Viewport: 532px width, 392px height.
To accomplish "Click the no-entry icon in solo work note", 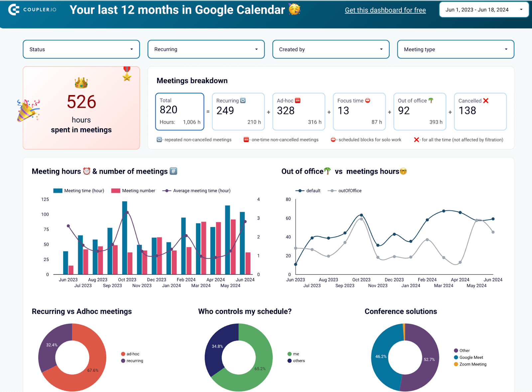I will point(333,140).
